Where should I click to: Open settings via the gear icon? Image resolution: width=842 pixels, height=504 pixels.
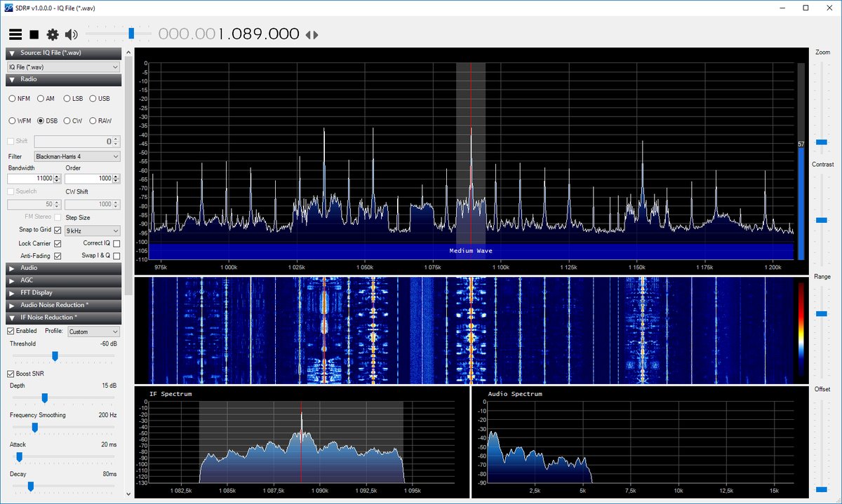[x=52, y=34]
